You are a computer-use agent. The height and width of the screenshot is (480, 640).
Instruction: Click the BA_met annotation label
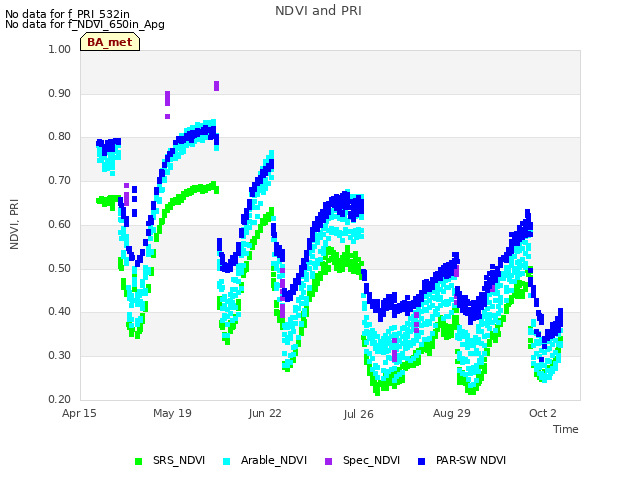(x=110, y=42)
